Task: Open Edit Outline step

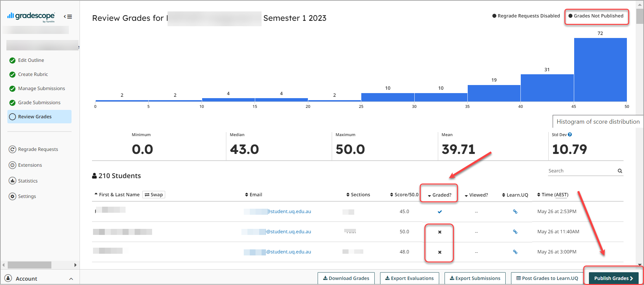Action: click(31, 60)
